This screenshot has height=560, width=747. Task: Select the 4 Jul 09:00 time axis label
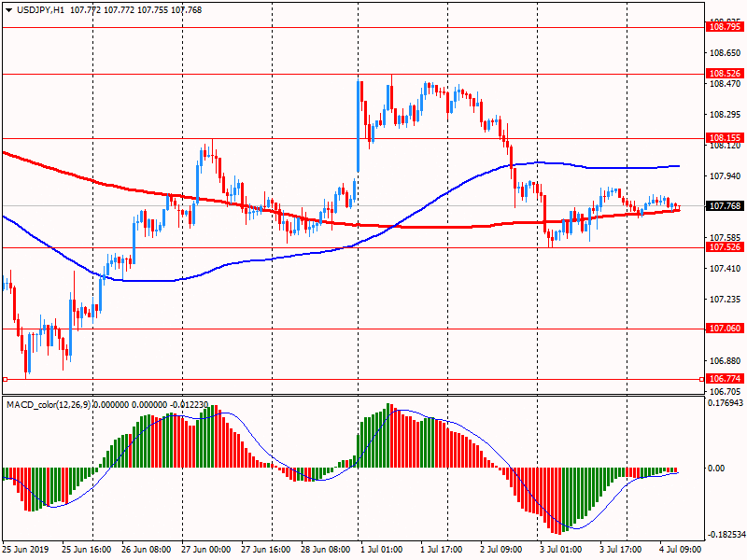(x=681, y=550)
